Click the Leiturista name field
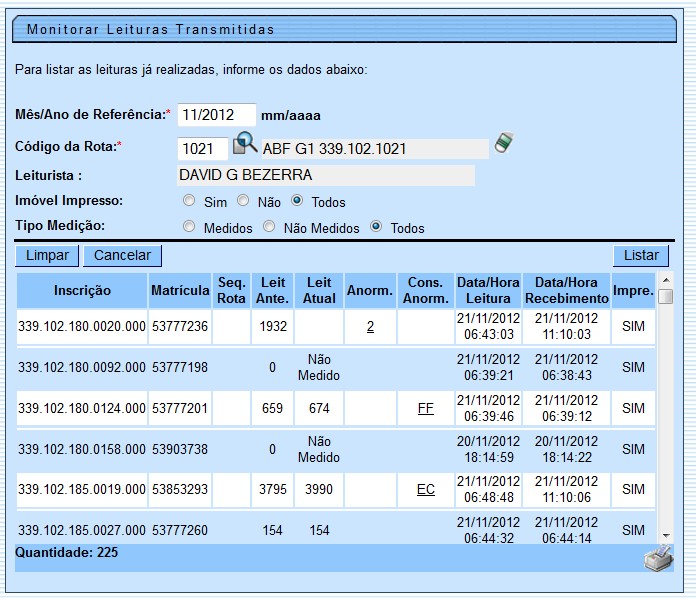The image size is (696, 600). pos(325,175)
